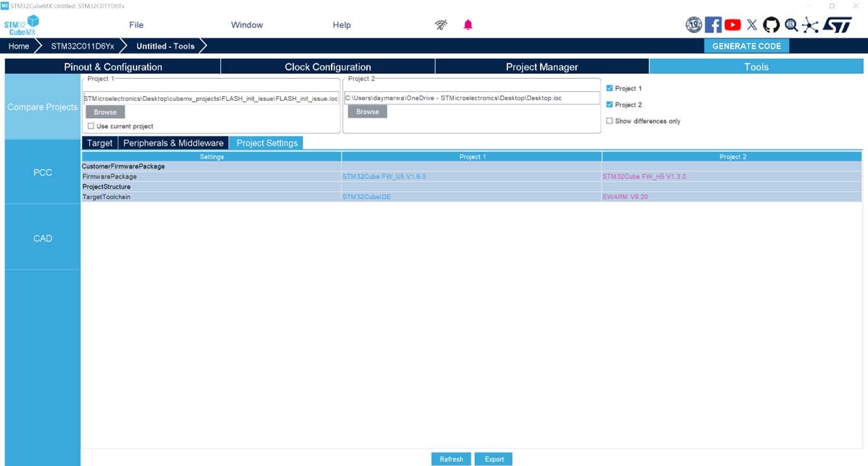This screenshot has width=868, height=466.
Task: Tick the Use current project checkbox
Action: point(91,126)
